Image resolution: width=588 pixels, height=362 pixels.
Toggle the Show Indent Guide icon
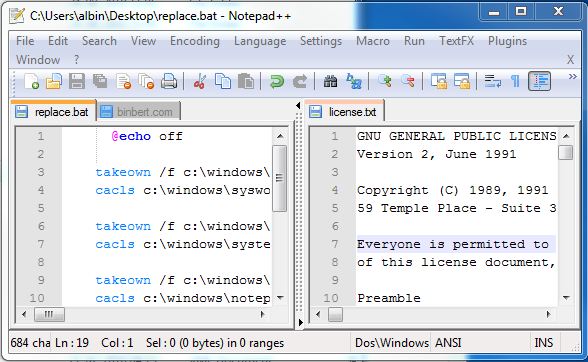click(x=539, y=81)
